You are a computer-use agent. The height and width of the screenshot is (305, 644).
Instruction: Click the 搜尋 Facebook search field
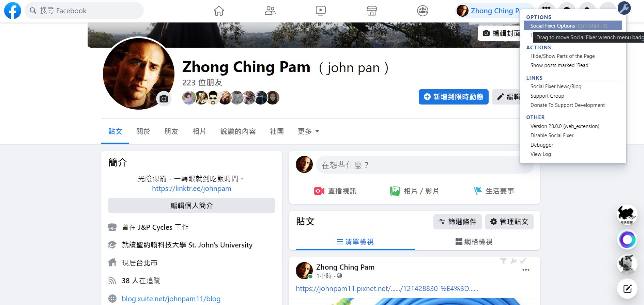[x=84, y=11]
